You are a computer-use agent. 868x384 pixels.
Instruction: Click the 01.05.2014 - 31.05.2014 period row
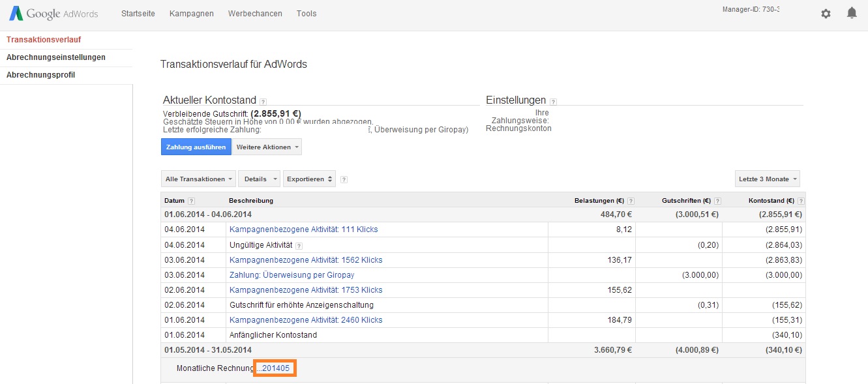click(x=483, y=350)
